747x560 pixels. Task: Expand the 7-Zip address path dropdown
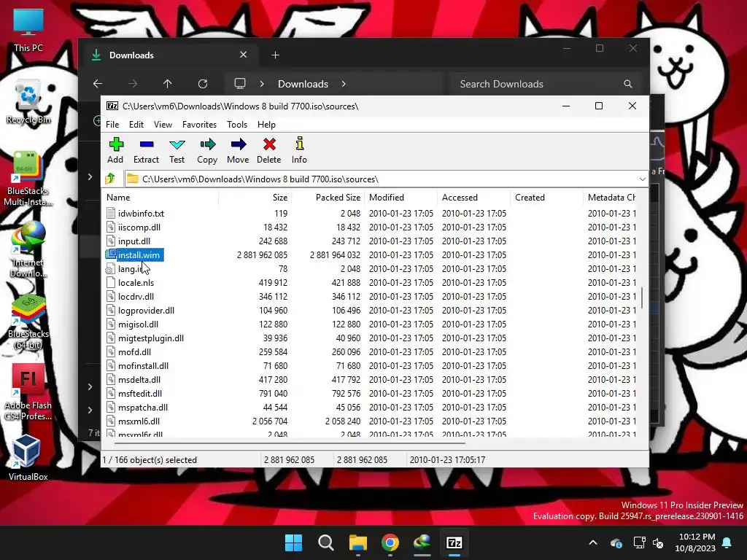click(642, 179)
